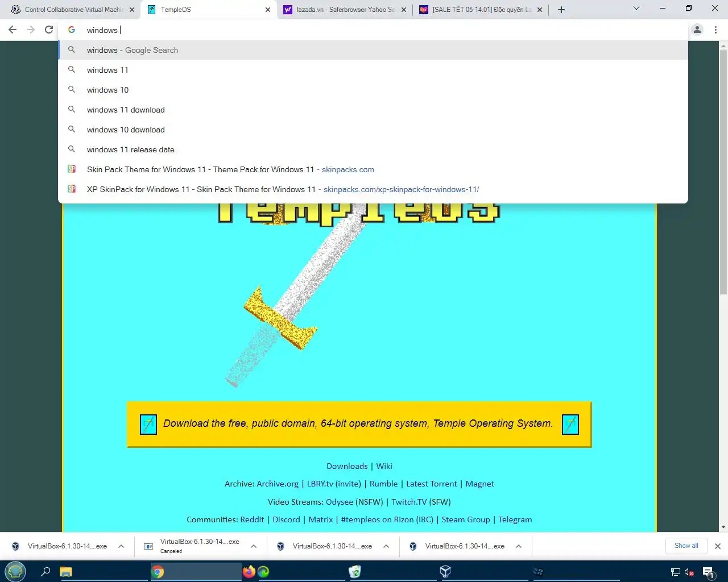The image size is (728, 582).
Task: Open the Rumble link
Action: click(383, 484)
